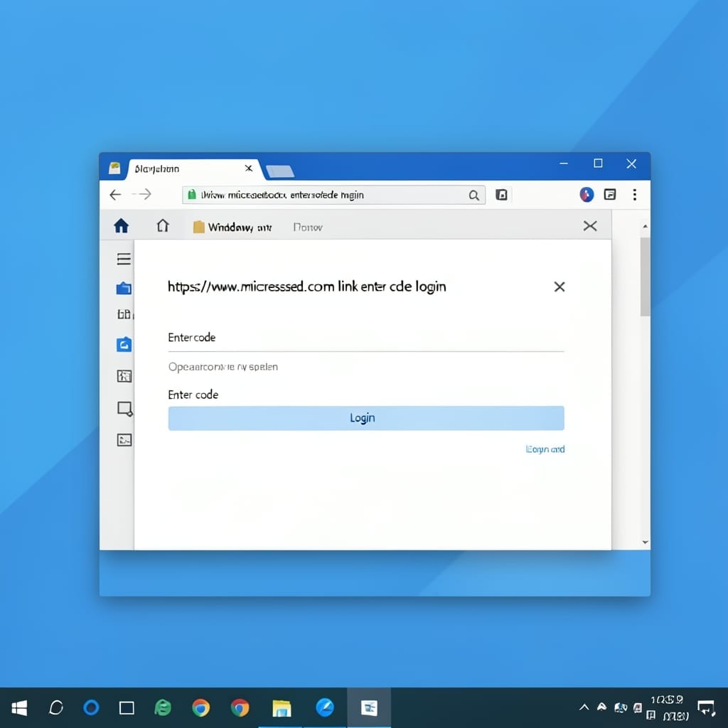
Task: Open the green Edge-like taskbar icon
Action: click(163, 707)
